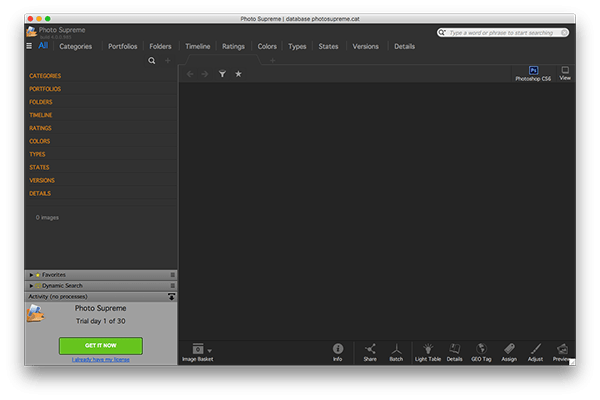Open the filter funnel icon
600x400 pixels.
click(222, 74)
